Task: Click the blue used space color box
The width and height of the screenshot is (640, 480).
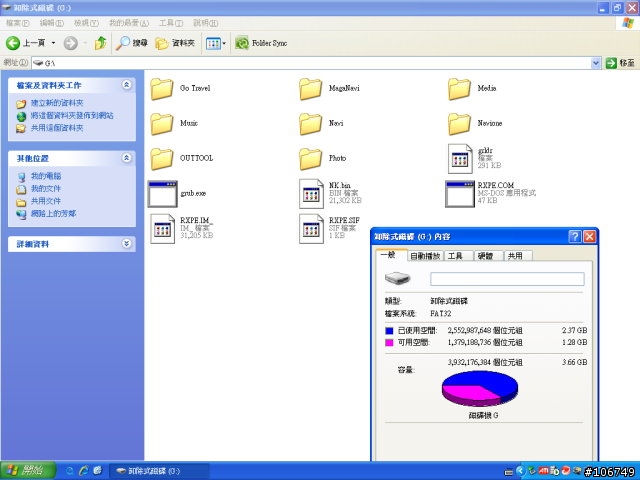Action: click(x=389, y=331)
